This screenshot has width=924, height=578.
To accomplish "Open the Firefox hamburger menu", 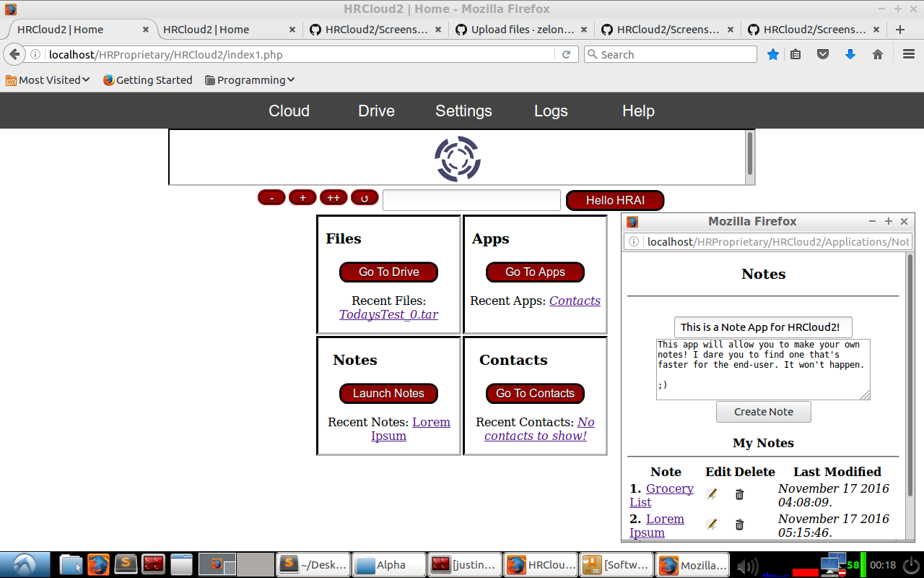I will (x=908, y=53).
